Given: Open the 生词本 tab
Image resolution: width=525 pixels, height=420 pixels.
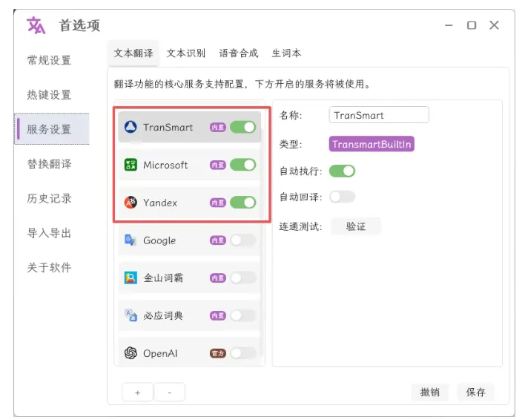Looking at the screenshot, I should 286,53.
